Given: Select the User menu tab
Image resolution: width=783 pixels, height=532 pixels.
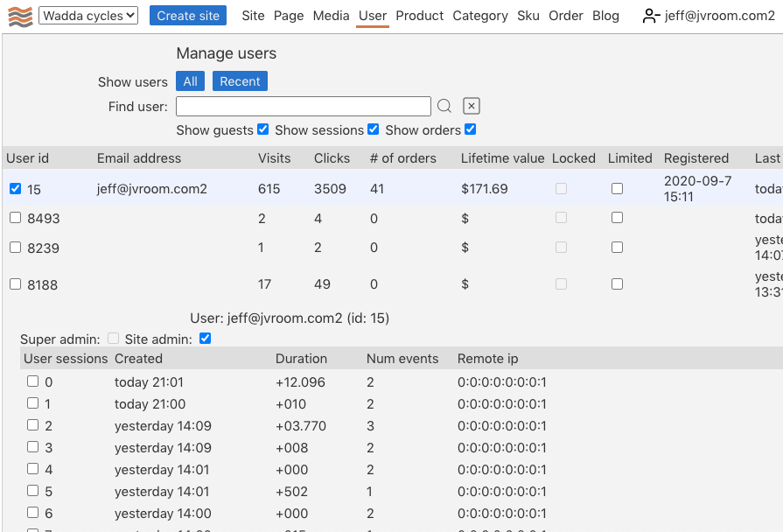Looking at the screenshot, I should [373, 16].
